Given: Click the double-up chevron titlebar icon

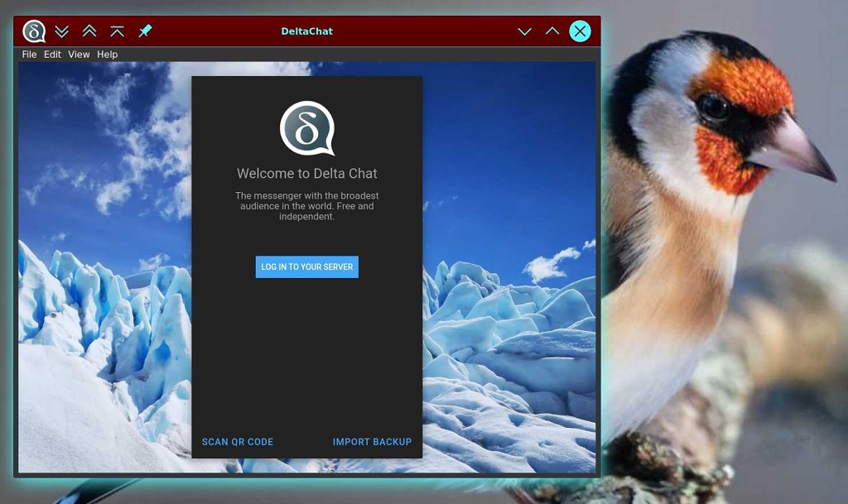Looking at the screenshot, I should [x=89, y=31].
